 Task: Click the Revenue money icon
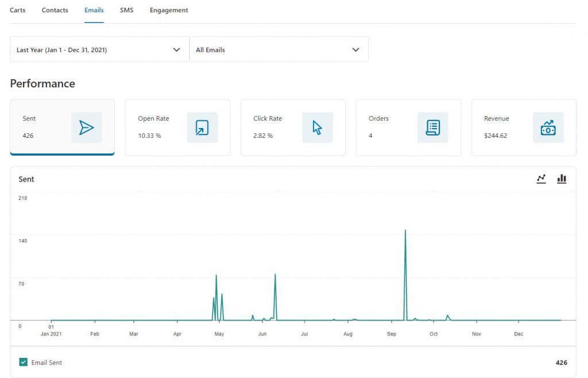[548, 128]
